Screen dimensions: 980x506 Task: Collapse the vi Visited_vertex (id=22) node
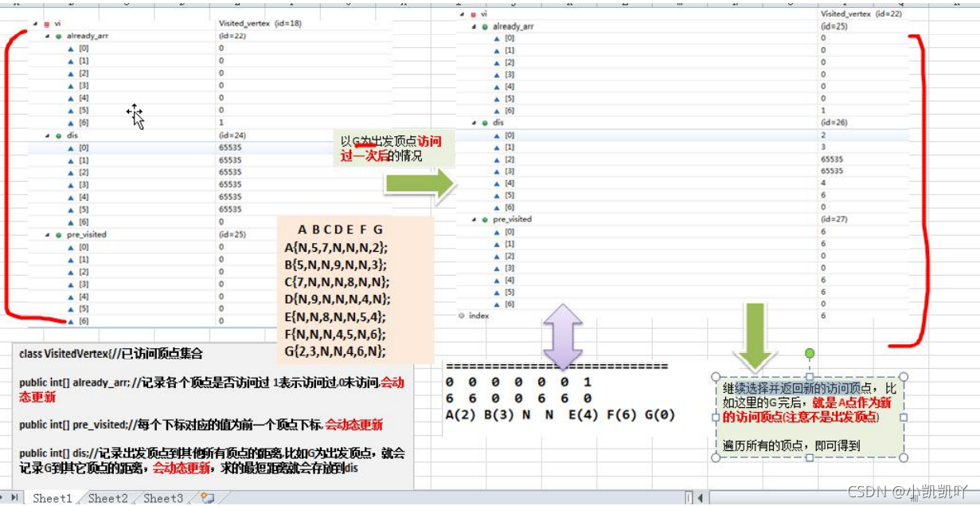463,14
